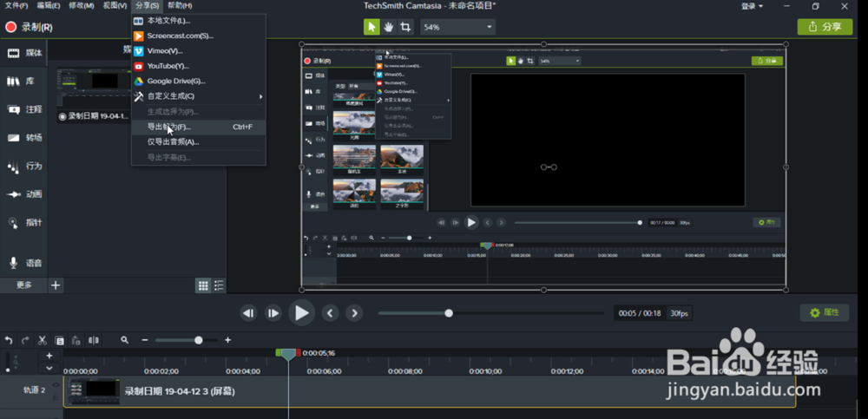The width and height of the screenshot is (868, 419).
Task: Start recording with the Record button
Action: (29, 27)
